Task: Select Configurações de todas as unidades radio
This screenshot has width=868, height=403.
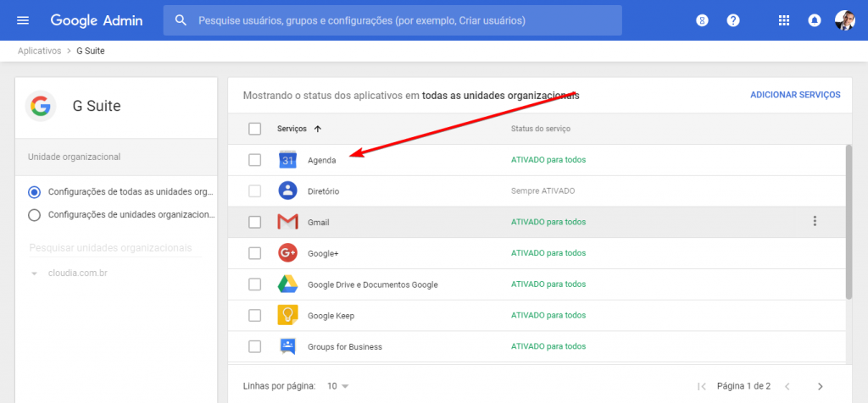Action: pyautogui.click(x=34, y=192)
